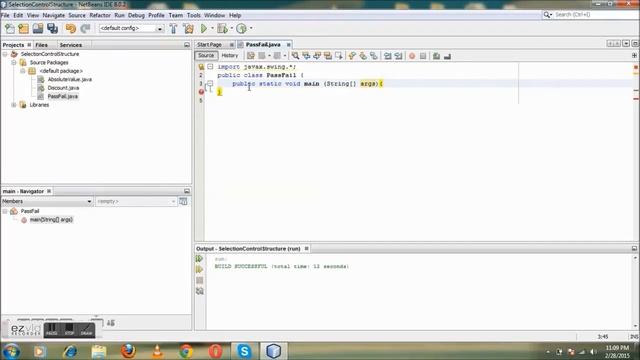This screenshot has width=640, height=360.
Task: Click the error breakpoint glyph on line 4
Action: coord(201,92)
